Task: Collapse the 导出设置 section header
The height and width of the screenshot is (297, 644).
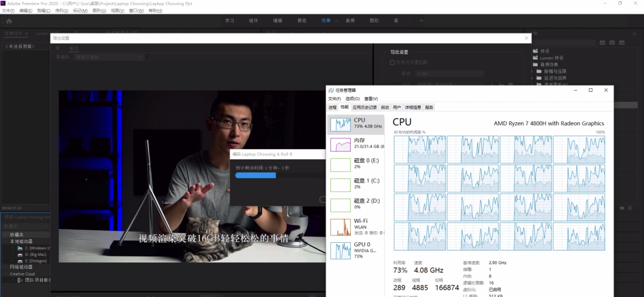Action: (385, 52)
